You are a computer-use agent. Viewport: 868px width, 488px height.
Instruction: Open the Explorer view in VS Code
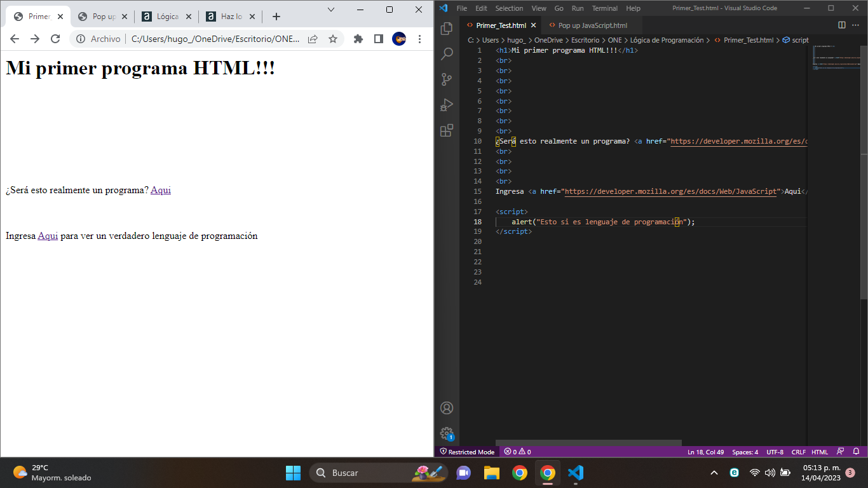pos(447,29)
